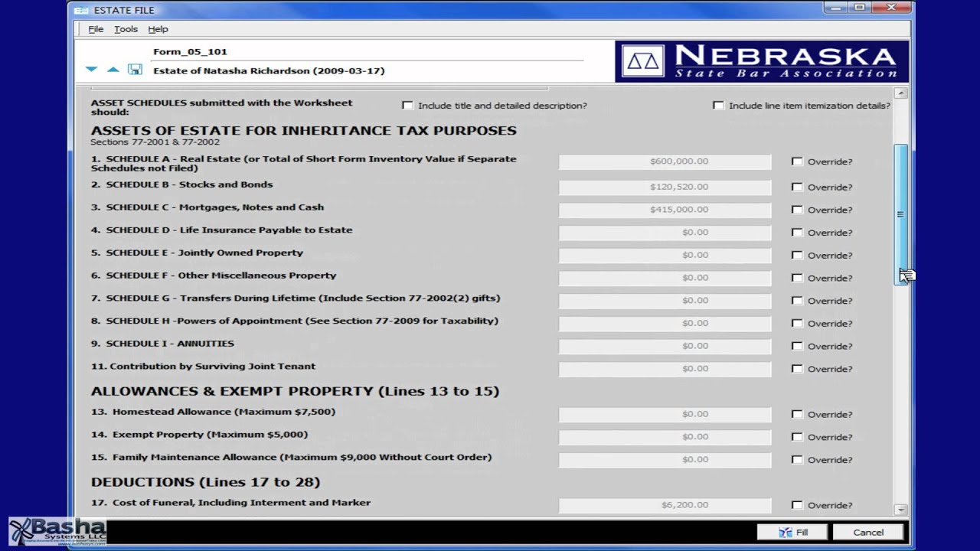The height and width of the screenshot is (551, 980).
Task: Click the scrollbar up arrow
Action: coord(900,93)
